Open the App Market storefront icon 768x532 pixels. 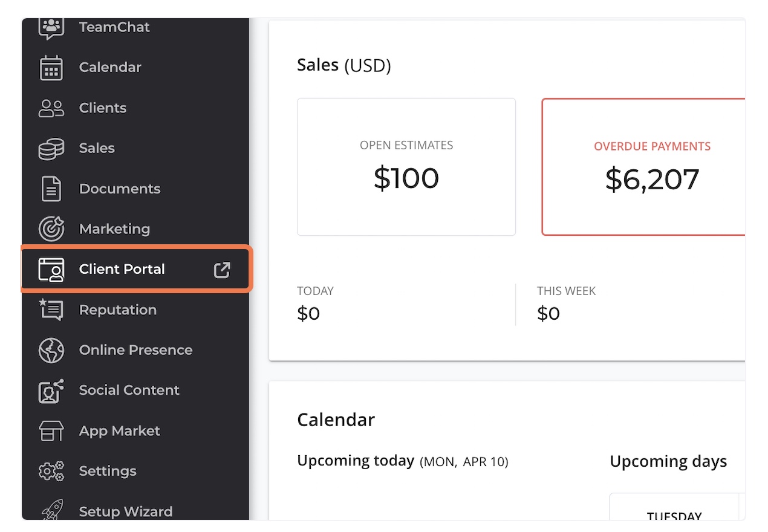[51, 431]
